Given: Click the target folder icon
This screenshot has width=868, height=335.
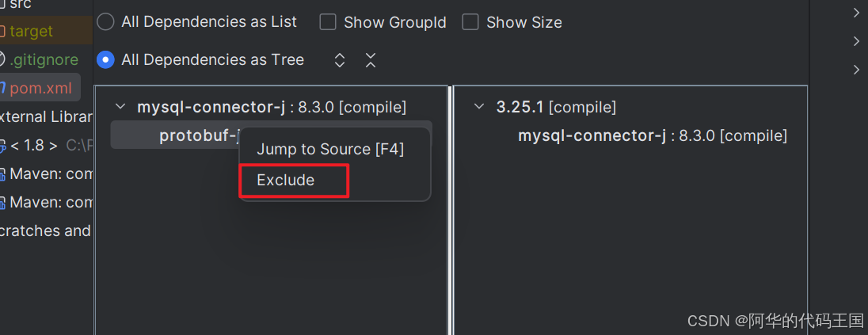Looking at the screenshot, I should 2,32.
